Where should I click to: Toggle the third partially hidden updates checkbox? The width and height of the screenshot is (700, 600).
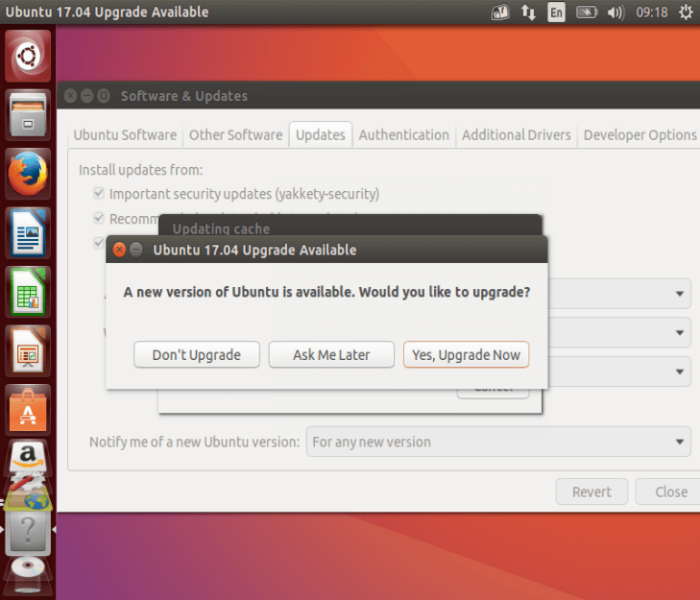click(x=99, y=243)
